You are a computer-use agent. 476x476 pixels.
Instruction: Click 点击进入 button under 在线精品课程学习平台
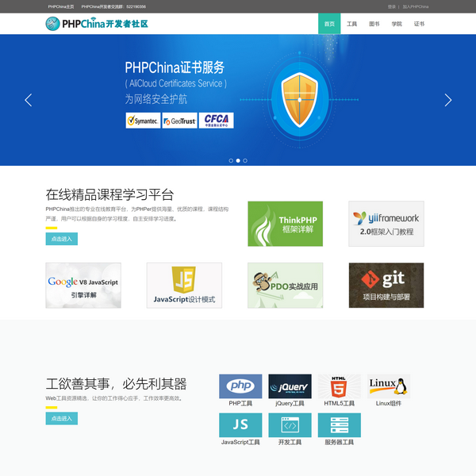[61, 239]
